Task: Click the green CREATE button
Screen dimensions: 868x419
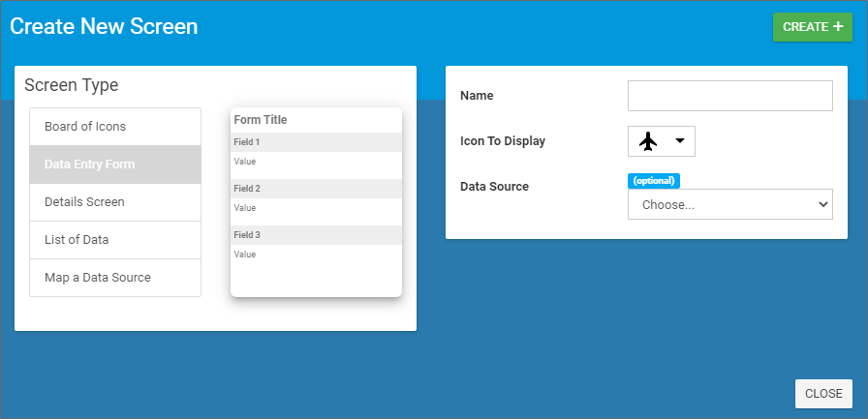Action: (812, 27)
